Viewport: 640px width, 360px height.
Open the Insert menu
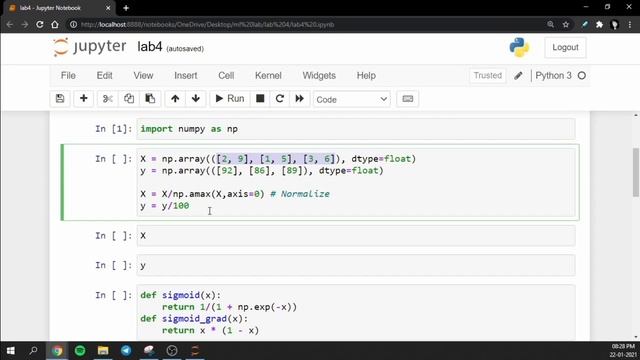tap(186, 76)
